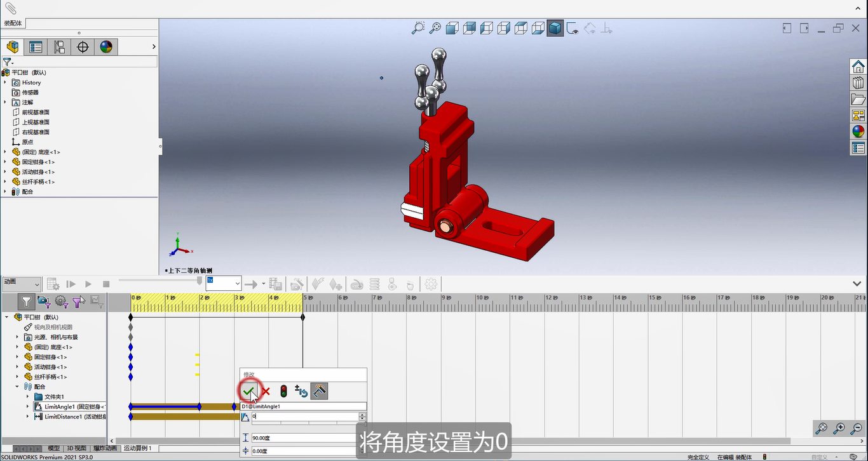
Task: Click the timeline Zoom In magnifier
Action: (839, 429)
